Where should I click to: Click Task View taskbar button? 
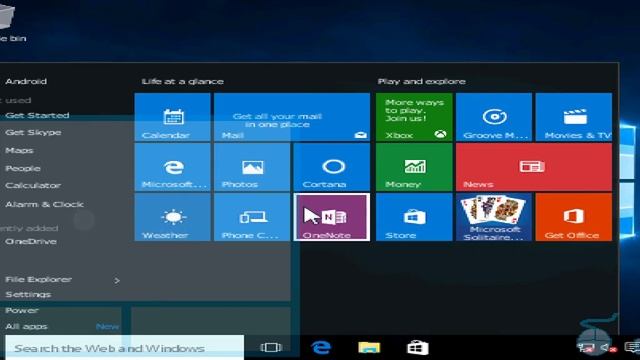270,348
